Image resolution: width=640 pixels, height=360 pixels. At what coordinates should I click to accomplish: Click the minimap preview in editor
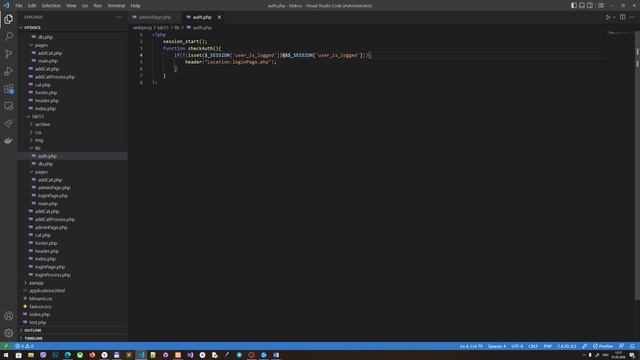pyautogui.click(x=620, y=33)
